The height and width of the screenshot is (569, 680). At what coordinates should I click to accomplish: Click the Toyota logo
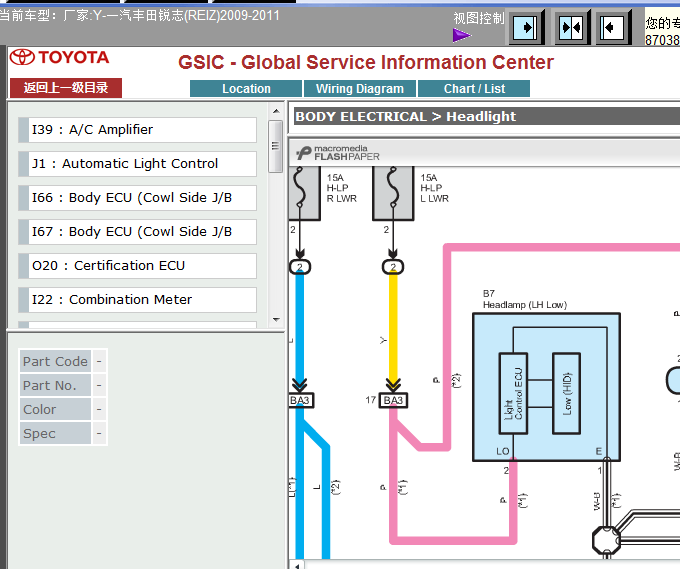pos(59,57)
